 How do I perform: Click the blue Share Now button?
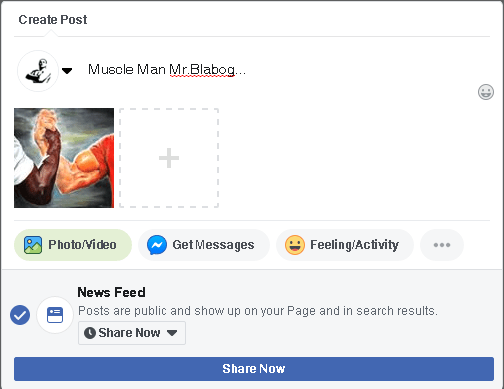[x=254, y=369]
